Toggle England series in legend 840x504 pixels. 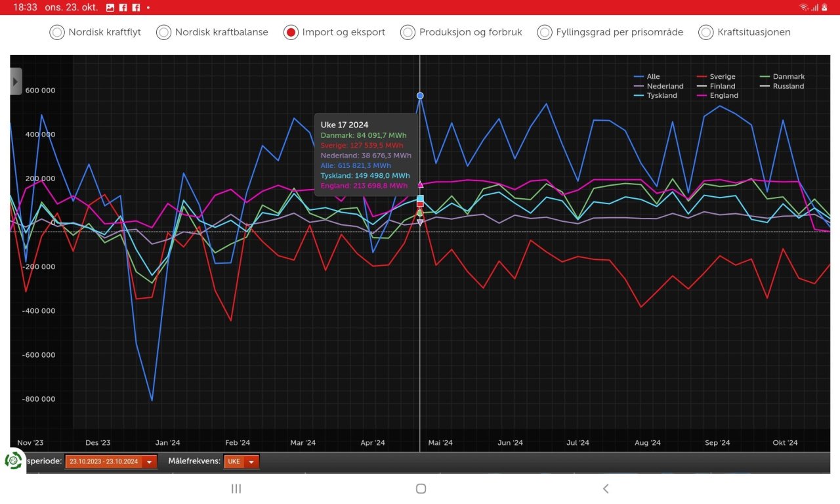coord(717,95)
